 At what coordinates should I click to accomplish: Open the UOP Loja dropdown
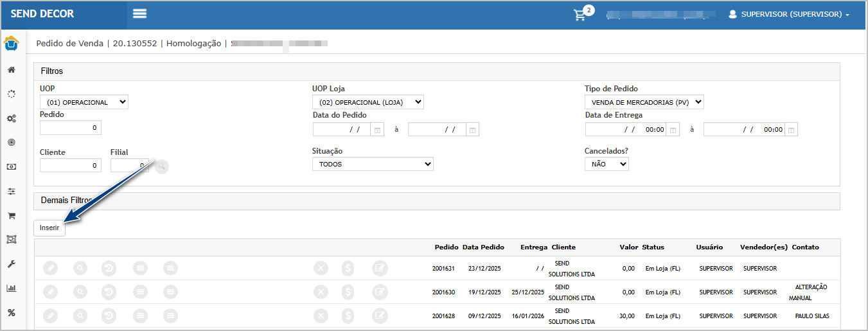point(368,102)
